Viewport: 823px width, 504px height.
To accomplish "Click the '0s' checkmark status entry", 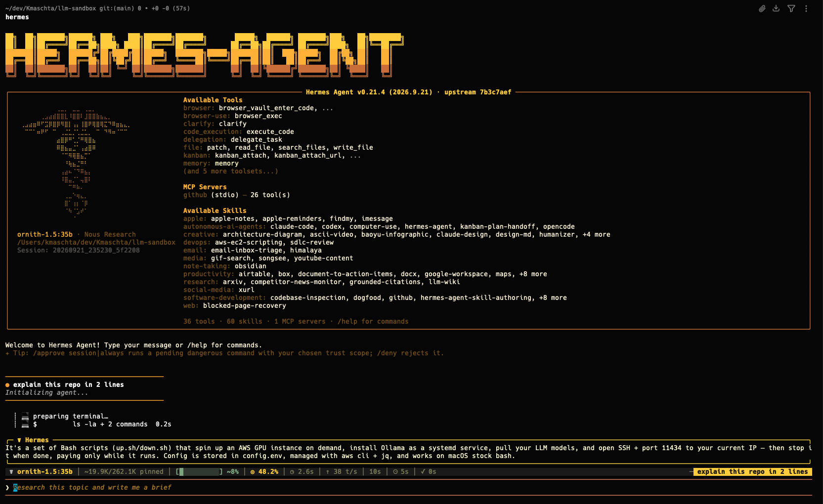I will click(x=429, y=472).
